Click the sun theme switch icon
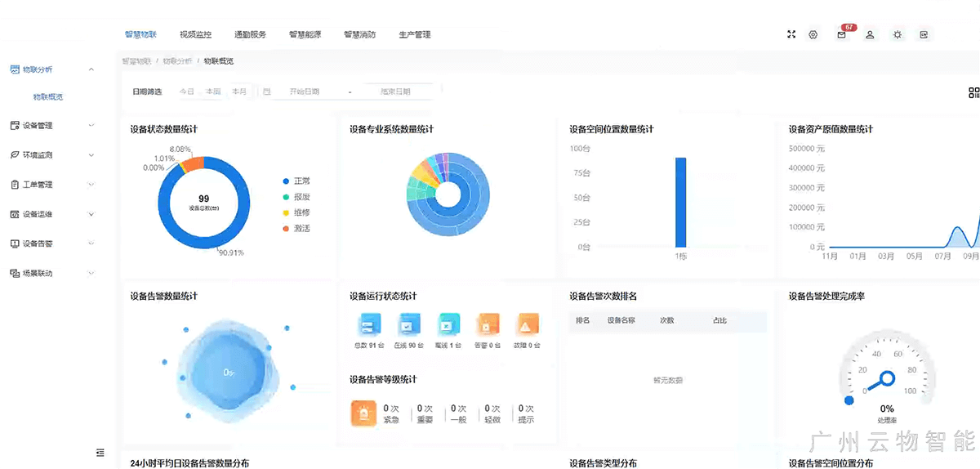 point(898,34)
